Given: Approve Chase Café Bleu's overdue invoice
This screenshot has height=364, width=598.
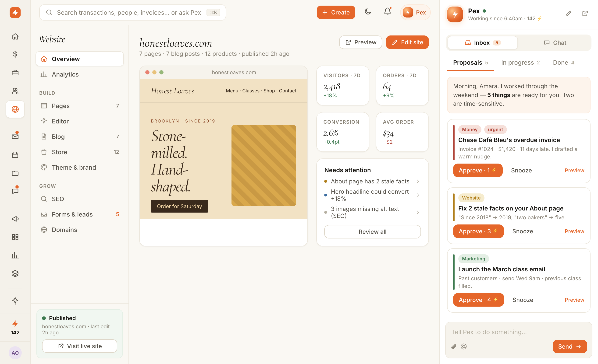Looking at the screenshot, I should click(x=478, y=170).
